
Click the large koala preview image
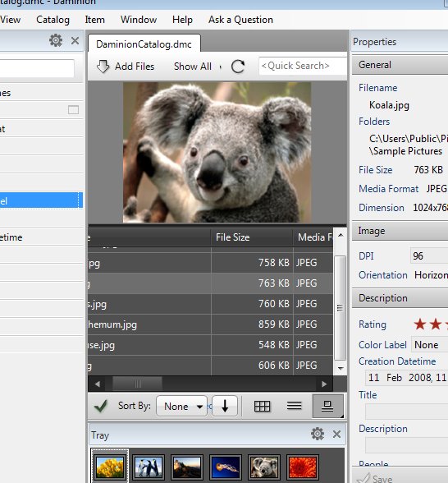pyautogui.click(x=217, y=152)
